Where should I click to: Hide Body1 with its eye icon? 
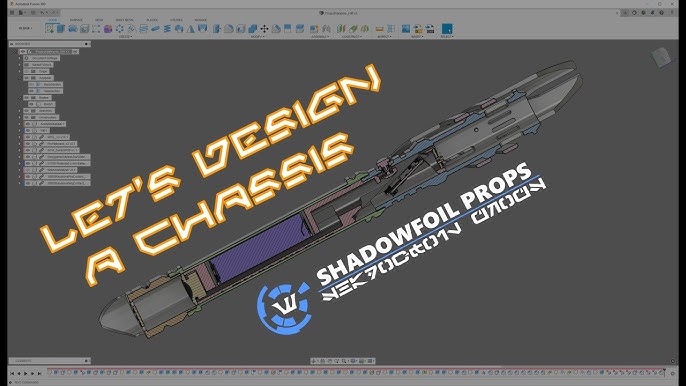32,104
